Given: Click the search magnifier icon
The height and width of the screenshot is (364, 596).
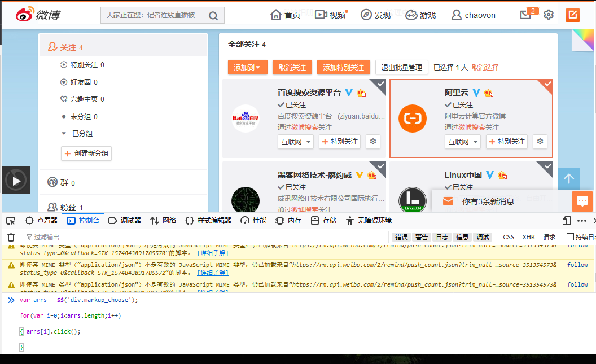Looking at the screenshot, I should [x=213, y=16].
